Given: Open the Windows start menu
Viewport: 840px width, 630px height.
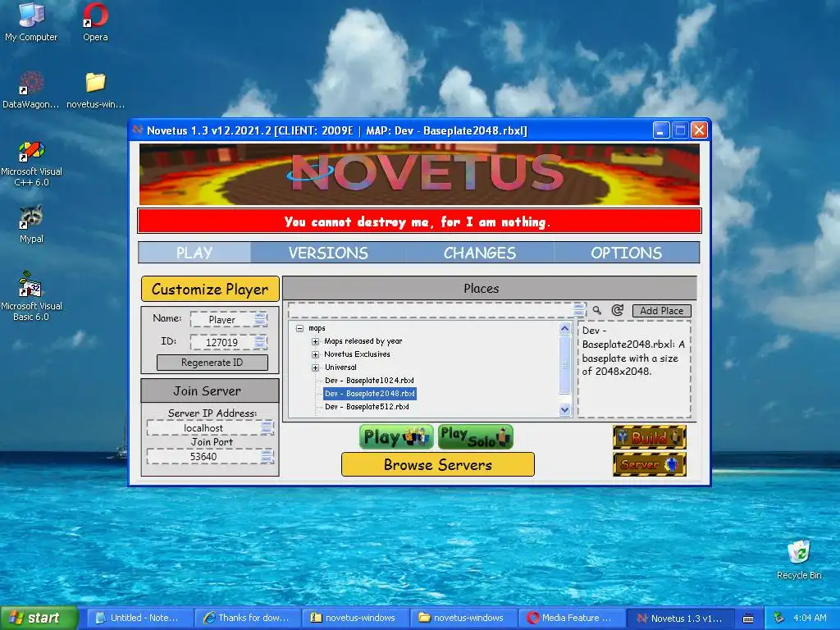Looking at the screenshot, I should coord(39,619).
